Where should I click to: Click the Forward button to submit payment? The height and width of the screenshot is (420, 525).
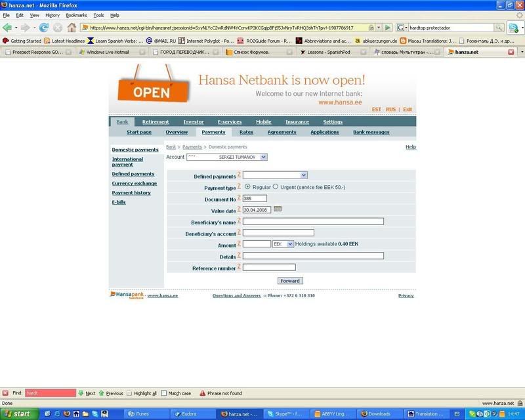[x=290, y=281]
